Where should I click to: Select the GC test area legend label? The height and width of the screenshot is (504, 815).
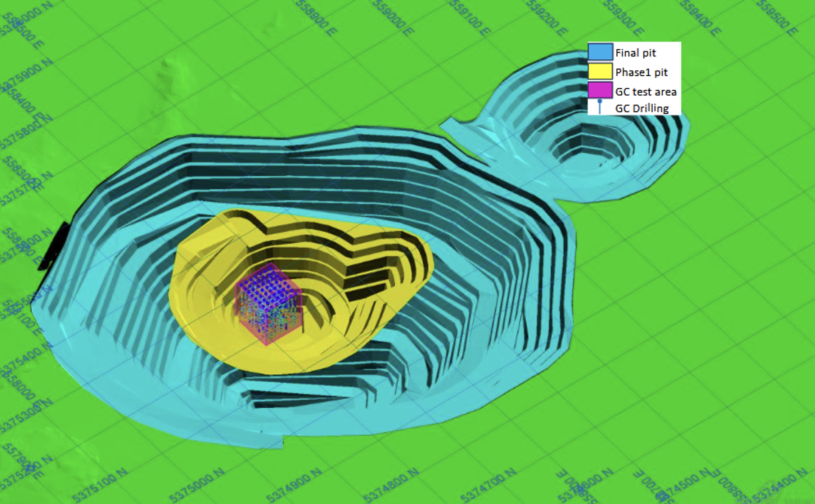point(646,92)
